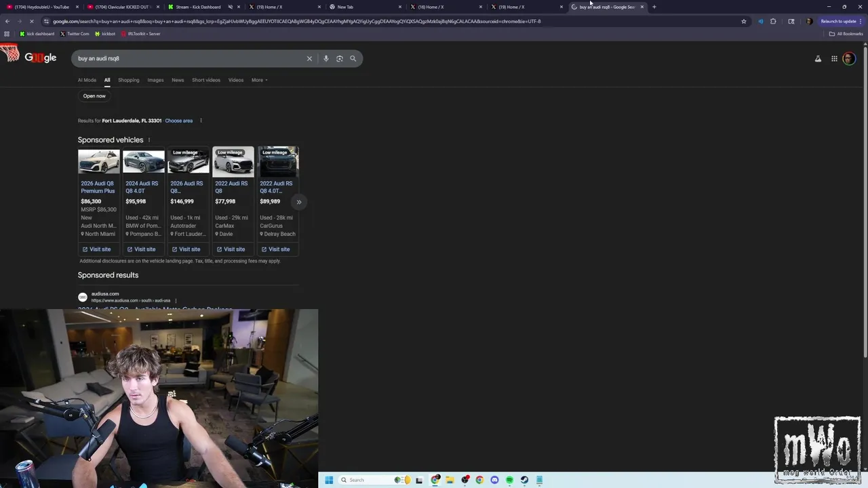
Task: Switch to HeydoubleU - YouTube browser tab
Action: 41,7
